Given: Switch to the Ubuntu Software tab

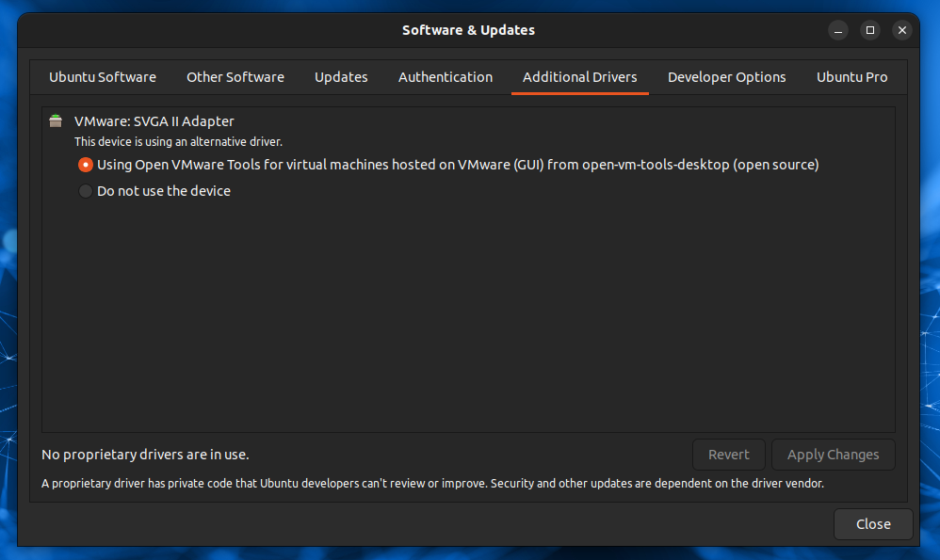Looking at the screenshot, I should coord(103,77).
